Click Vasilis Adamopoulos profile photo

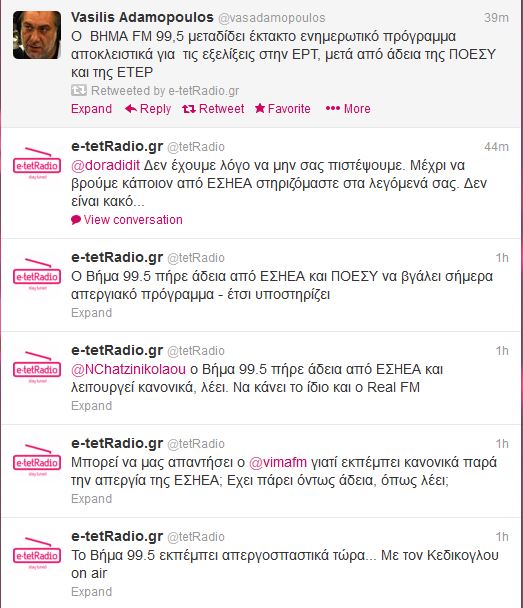point(37,35)
